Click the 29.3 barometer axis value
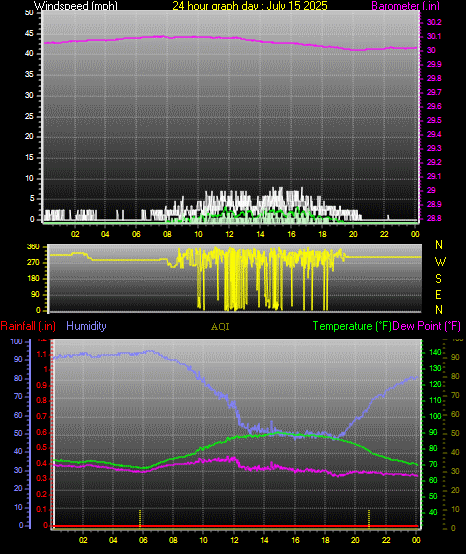The image size is (466, 554). [x=434, y=148]
